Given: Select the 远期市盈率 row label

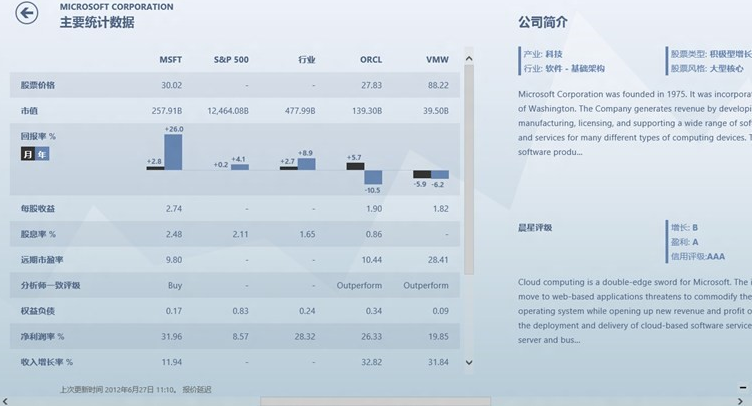Looking at the screenshot, I should (x=42, y=260).
